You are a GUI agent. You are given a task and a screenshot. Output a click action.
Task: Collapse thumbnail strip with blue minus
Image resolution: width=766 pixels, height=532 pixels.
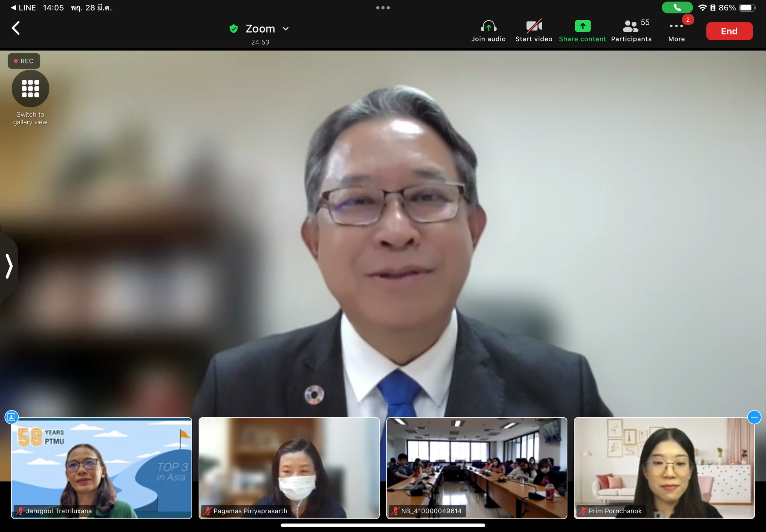754,417
